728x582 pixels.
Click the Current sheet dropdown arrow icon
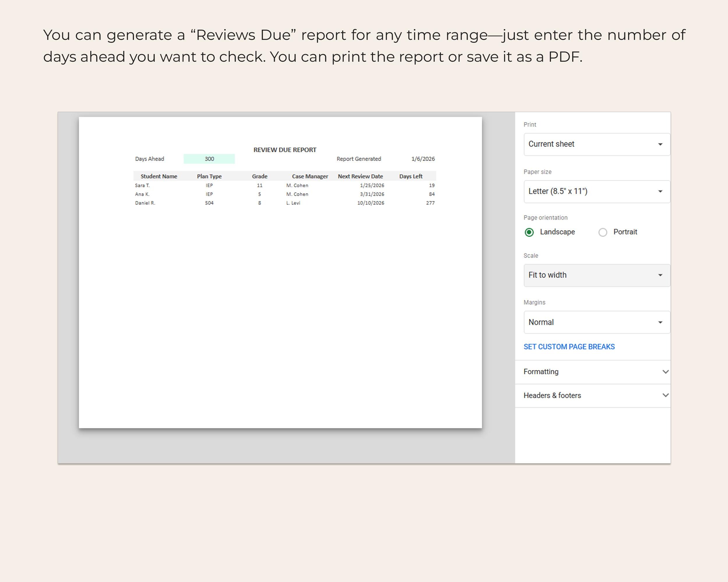[x=660, y=144]
